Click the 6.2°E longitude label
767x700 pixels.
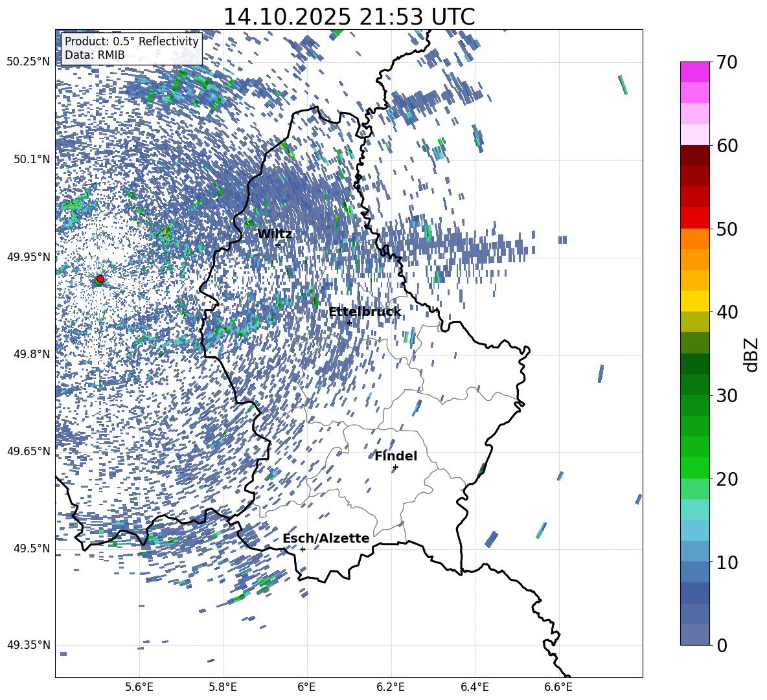(391, 687)
